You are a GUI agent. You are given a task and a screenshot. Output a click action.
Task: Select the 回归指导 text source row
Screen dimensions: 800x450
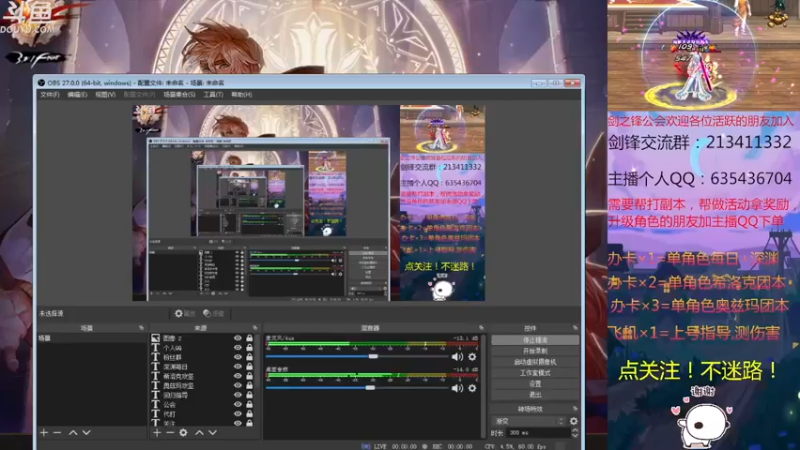203,395
